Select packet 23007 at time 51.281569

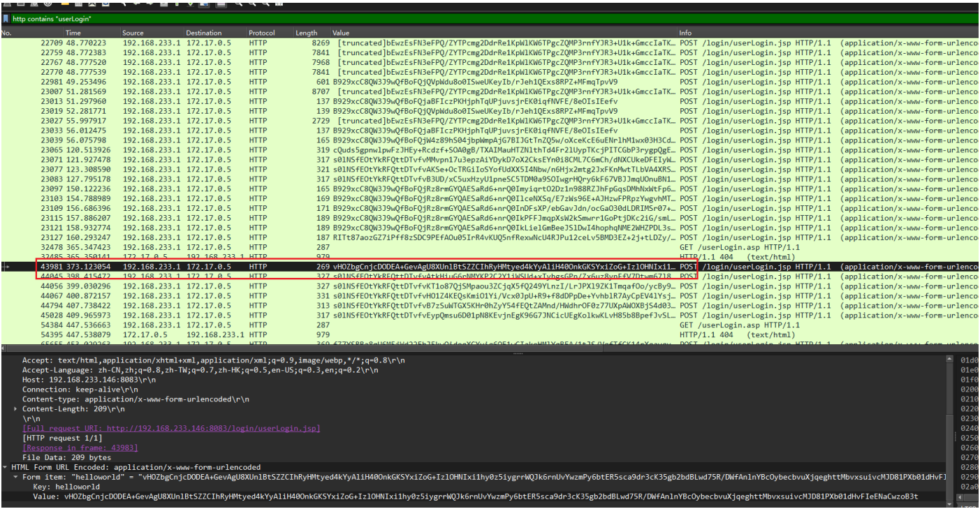click(489, 91)
